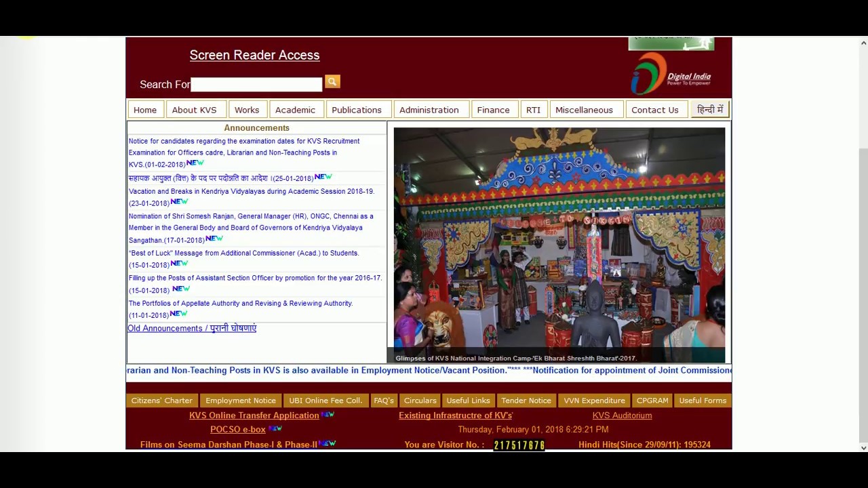
Task: Click the NEW badge beside Seema Darshan films
Action: [x=328, y=443]
